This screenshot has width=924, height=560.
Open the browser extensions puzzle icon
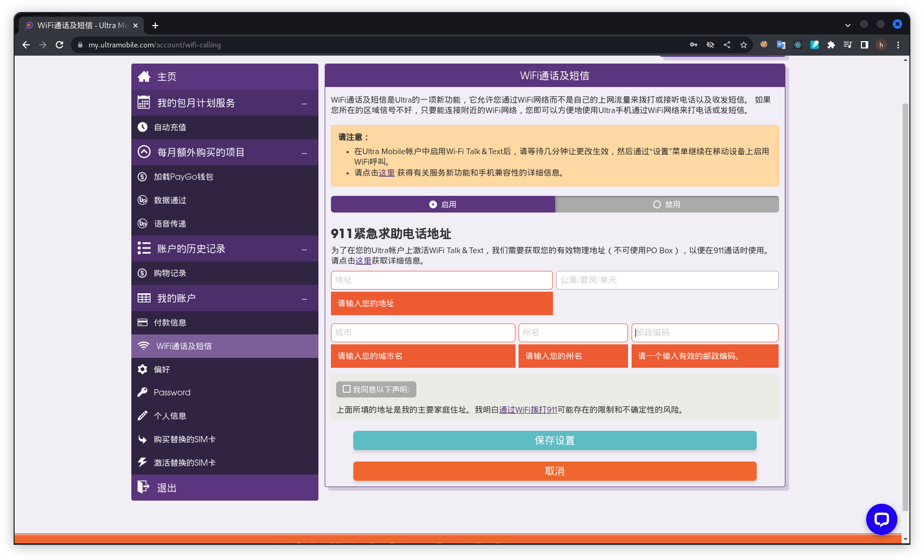pos(831,45)
